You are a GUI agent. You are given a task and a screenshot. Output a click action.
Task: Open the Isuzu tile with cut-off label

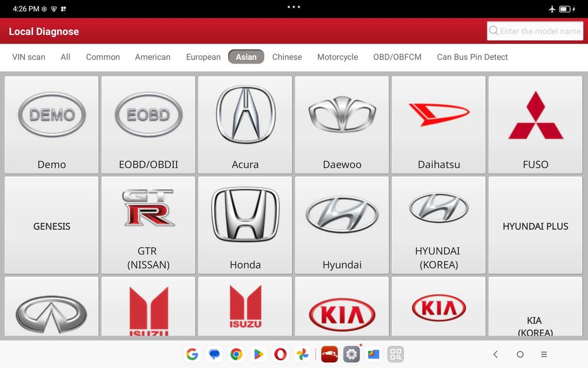[149, 306]
